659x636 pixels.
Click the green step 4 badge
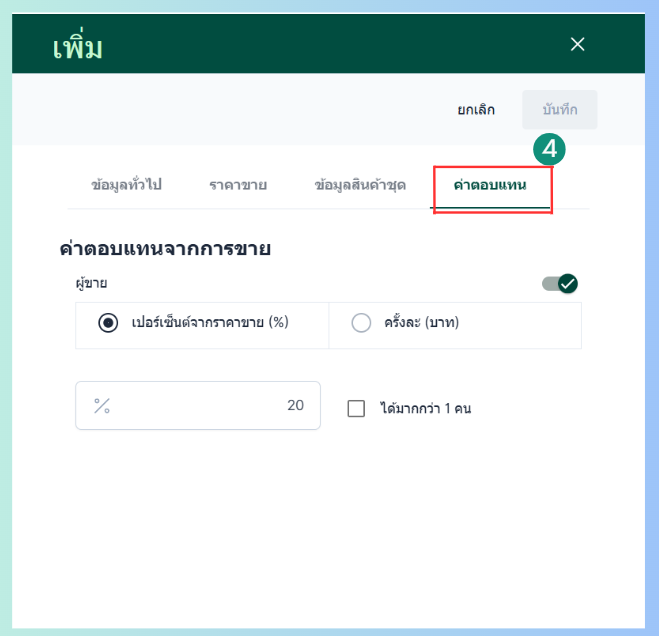click(x=549, y=150)
